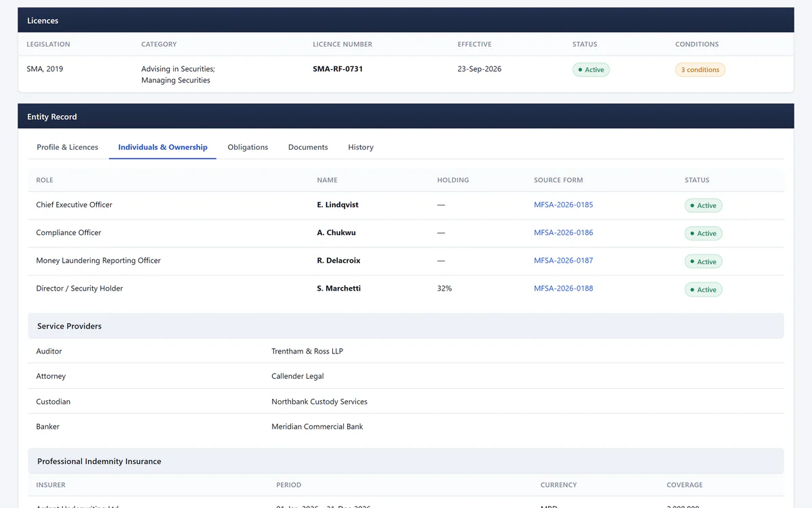Screen dimensions: 812x508
Task: Click effective date 23-Sep-2026
Action: (479, 69)
